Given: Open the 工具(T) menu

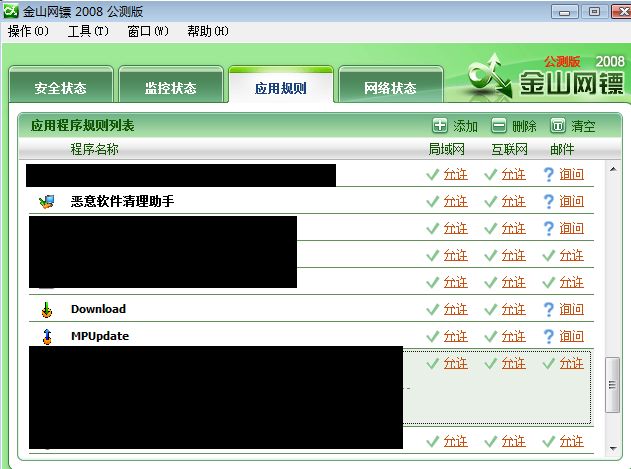Looking at the screenshot, I should [88, 31].
